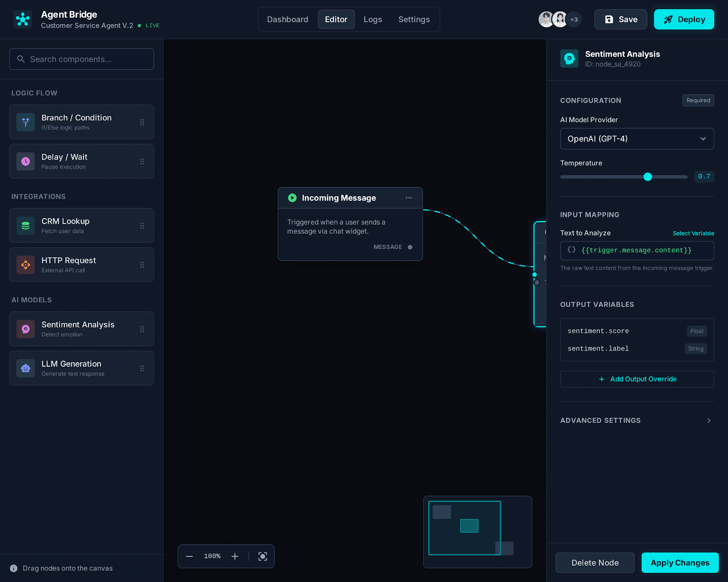This screenshot has height=582, width=728.
Task: Click the curly braces variable icon
Action: coord(571,250)
